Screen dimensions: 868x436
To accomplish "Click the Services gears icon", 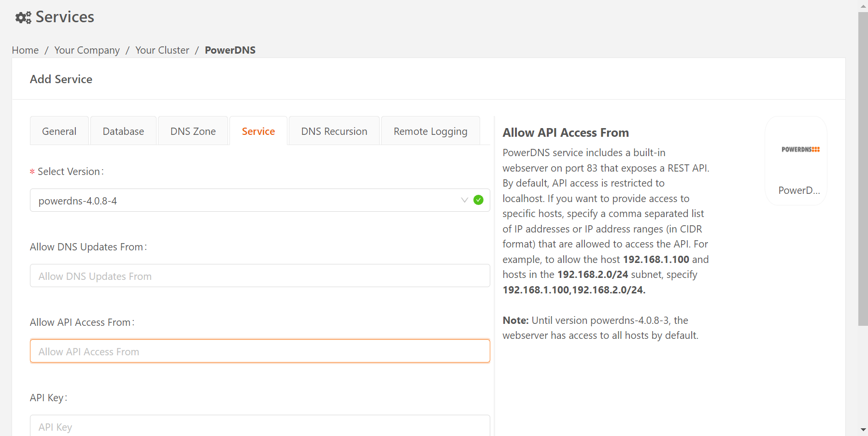I will click(23, 17).
